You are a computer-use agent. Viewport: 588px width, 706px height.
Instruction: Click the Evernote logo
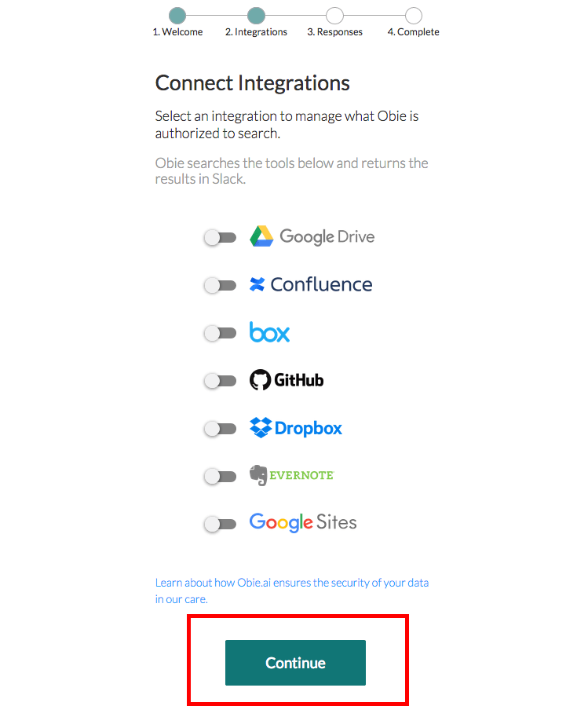click(291, 475)
